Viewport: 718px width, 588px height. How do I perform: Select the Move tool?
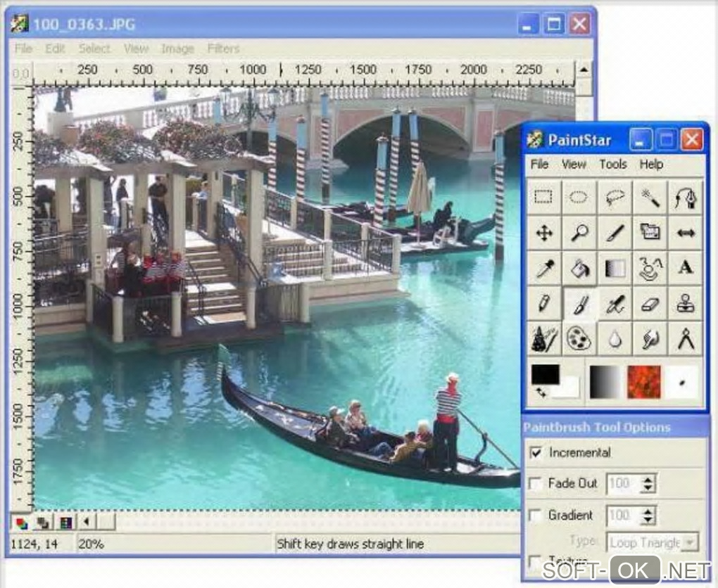pyautogui.click(x=543, y=233)
